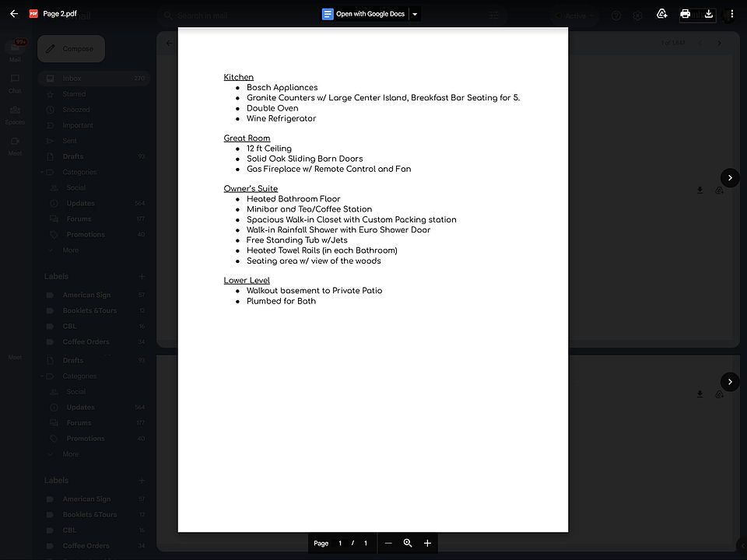The height and width of the screenshot is (560, 747).
Task: Click the Print icon in top bar
Action: pos(685,14)
